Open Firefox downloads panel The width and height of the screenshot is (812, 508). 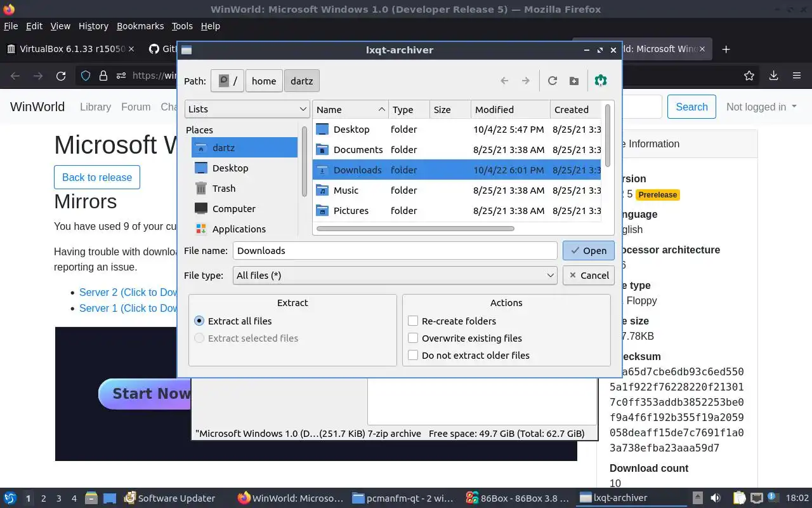[x=773, y=76]
